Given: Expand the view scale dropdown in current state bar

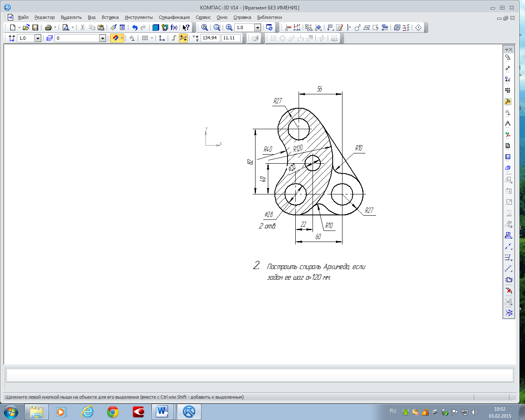Looking at the screenshot, I should [x=38, y=38].
